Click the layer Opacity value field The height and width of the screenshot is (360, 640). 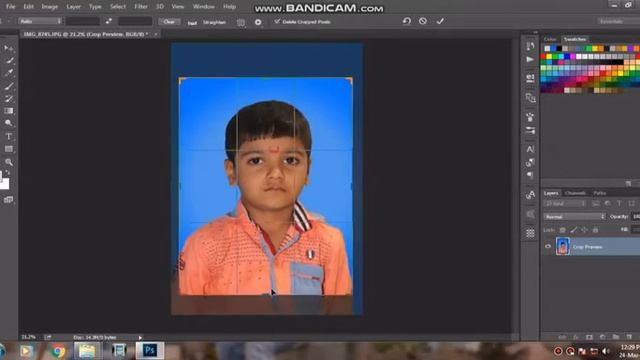[x=636, y=217]
